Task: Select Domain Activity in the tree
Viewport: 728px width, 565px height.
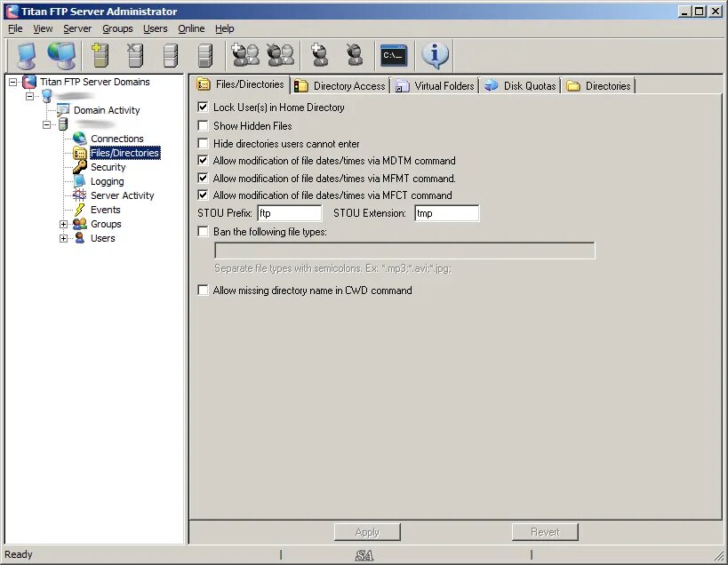Action: [x=107, y=110]
